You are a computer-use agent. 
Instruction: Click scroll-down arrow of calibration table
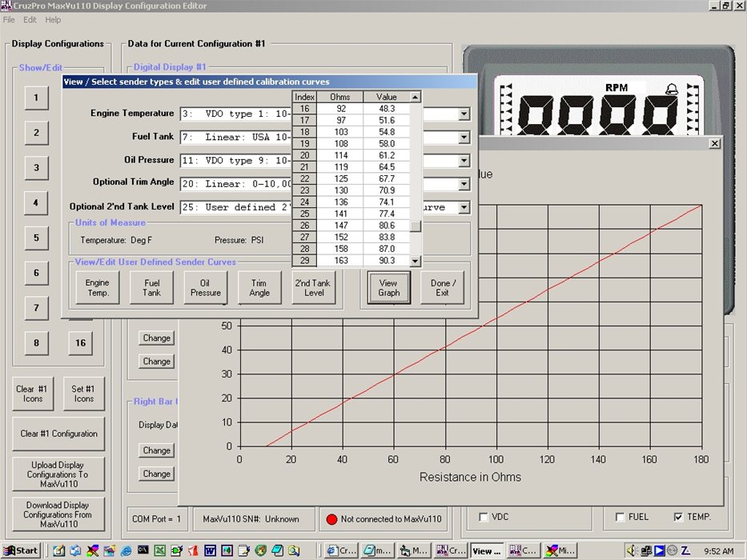416,261
